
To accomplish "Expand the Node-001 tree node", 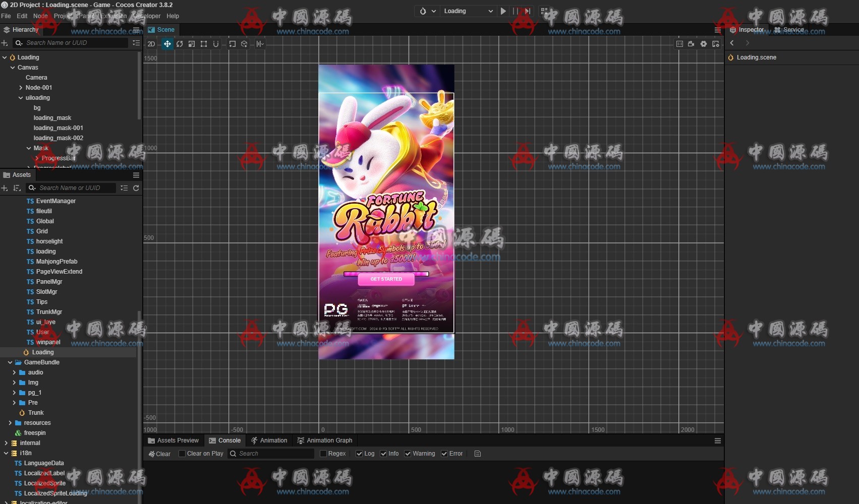I will [21, 88].
